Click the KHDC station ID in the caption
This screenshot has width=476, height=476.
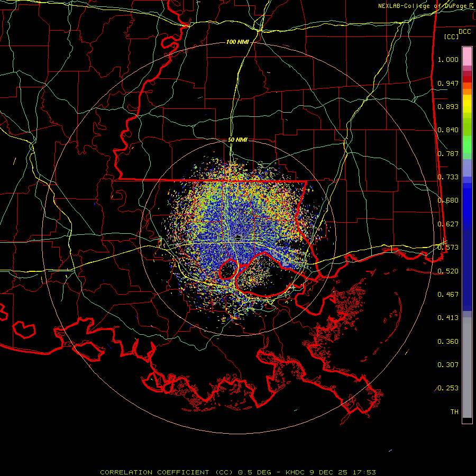pyautogui.click(x=296, y=472)
